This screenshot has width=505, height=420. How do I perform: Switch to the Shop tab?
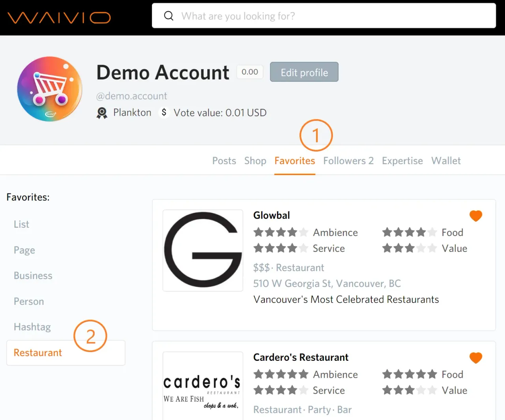tap(255, 161)
